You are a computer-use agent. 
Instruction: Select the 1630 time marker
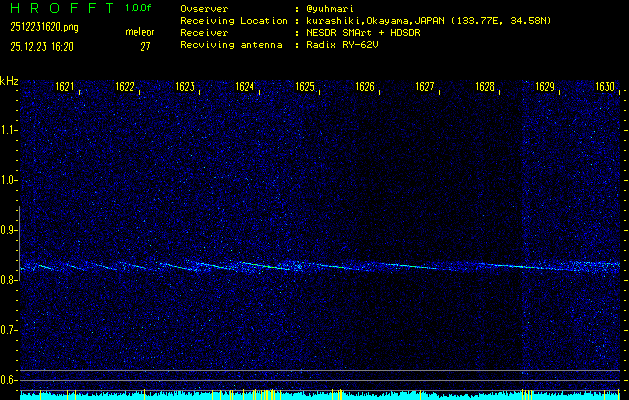605,88
